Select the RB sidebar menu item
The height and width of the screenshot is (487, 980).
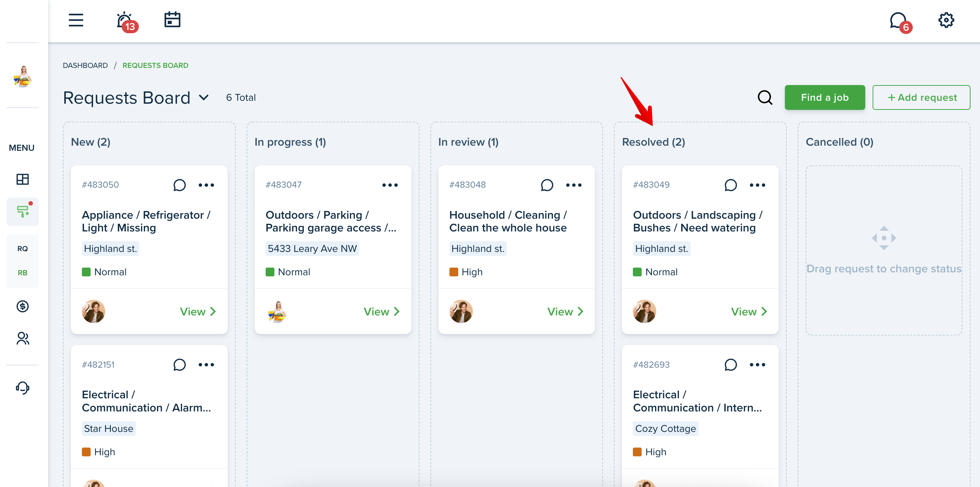[x=22, y=273]
